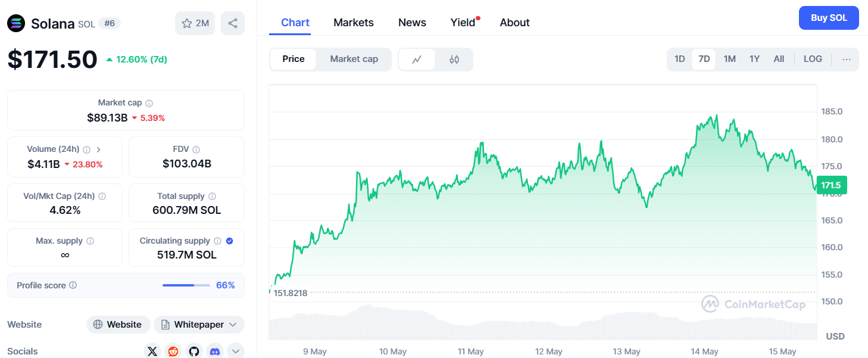Screen dimensions: 868x358
Task: Click the Profile score progress bar
Action: point(186,285)
